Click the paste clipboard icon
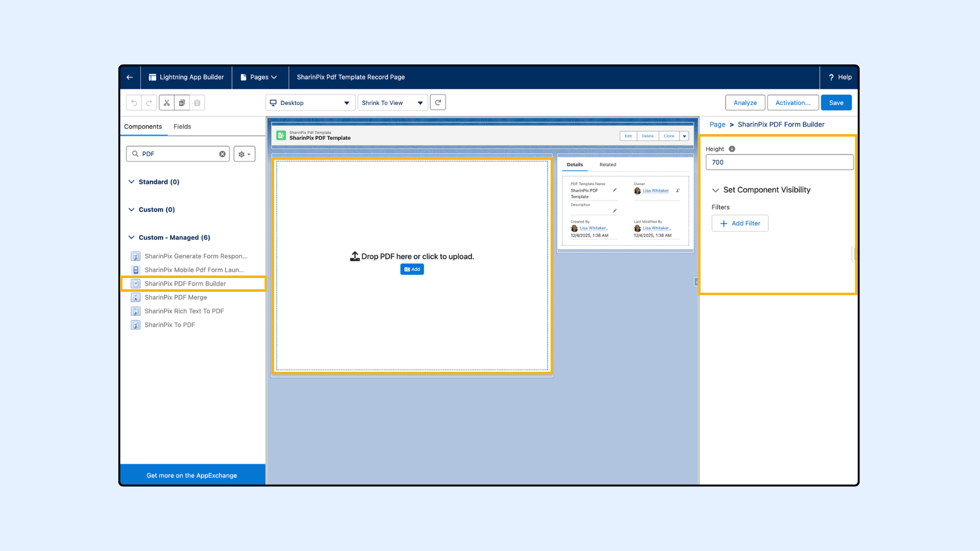The width and height of the screenshot is (980, 551). click(x=197, y=103)
